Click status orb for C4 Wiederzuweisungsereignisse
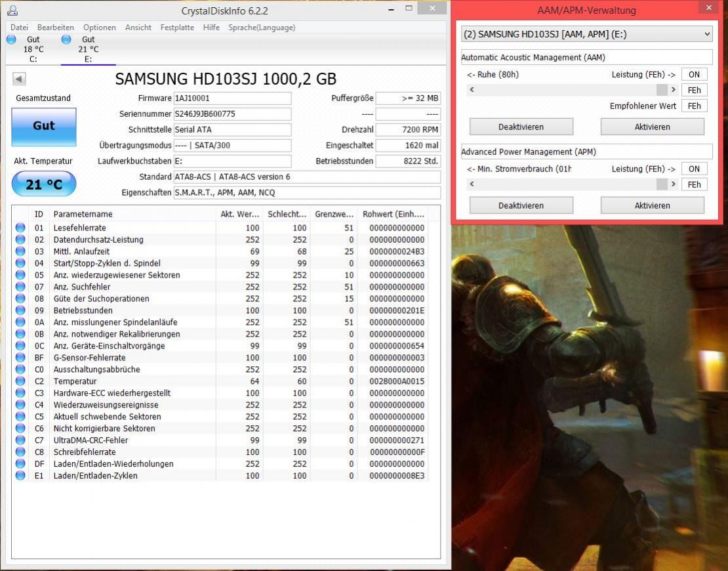This screenshot has height=571, width=728. point(20,405)
